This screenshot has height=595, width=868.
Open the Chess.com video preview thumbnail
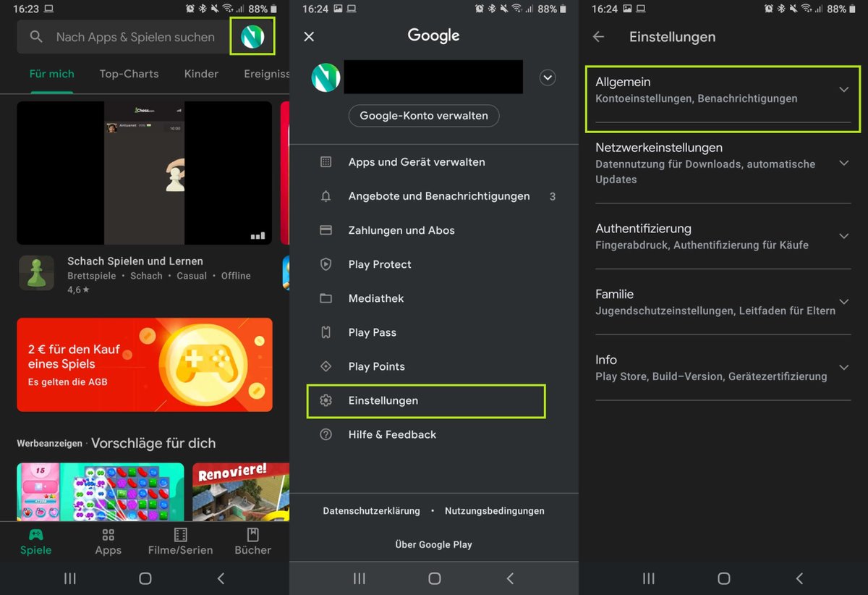(145, 173)
